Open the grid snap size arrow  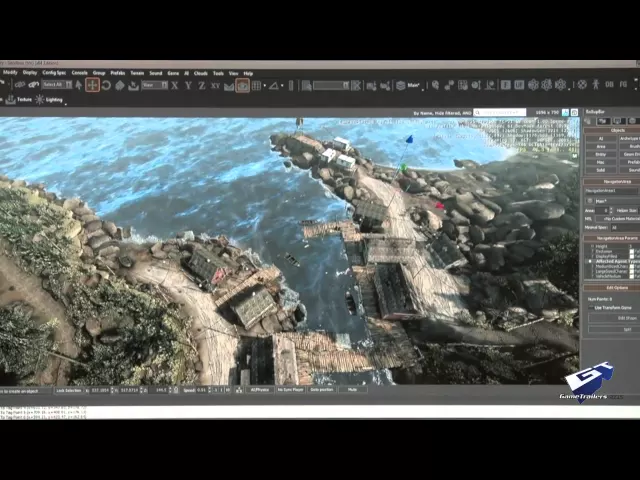pyautogui.click(x=264, y=86)
